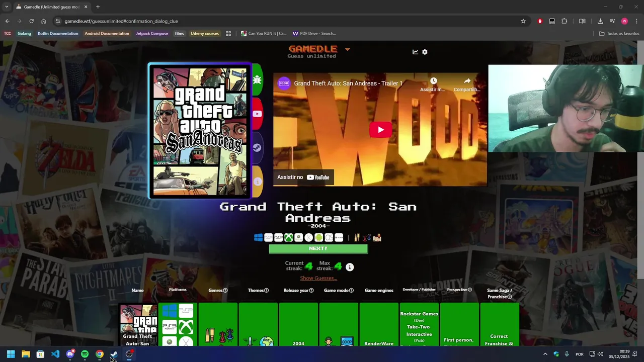644x362 pixels.
Task: Bookmark this page with the star
Action: (x=523, y=21)
